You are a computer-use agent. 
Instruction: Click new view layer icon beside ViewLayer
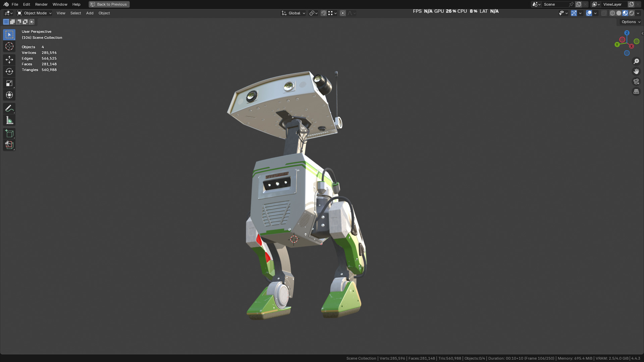coord(631,4)
